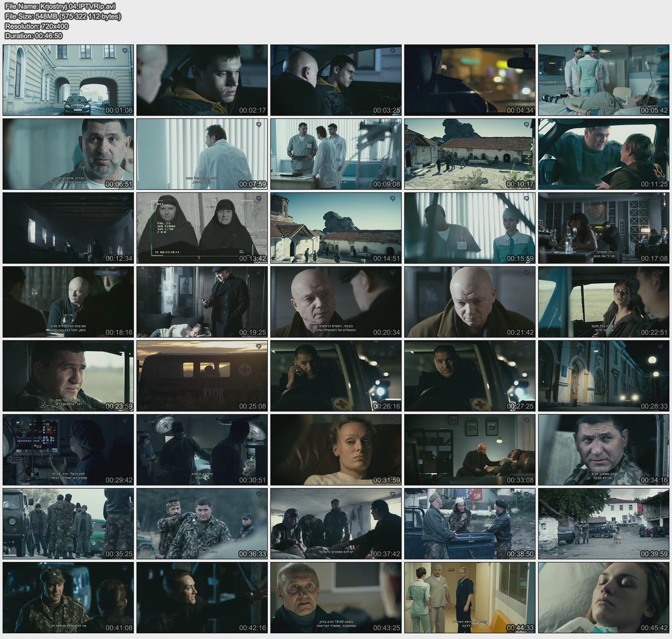This screenshot has height=639, width=672.
Task: Select the village street frame at 00:39:59
Action: pyautogui.click(x=603, y=524)
